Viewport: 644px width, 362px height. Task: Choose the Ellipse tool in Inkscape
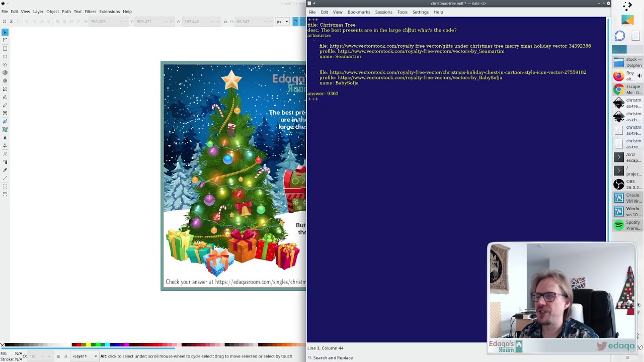5,56
